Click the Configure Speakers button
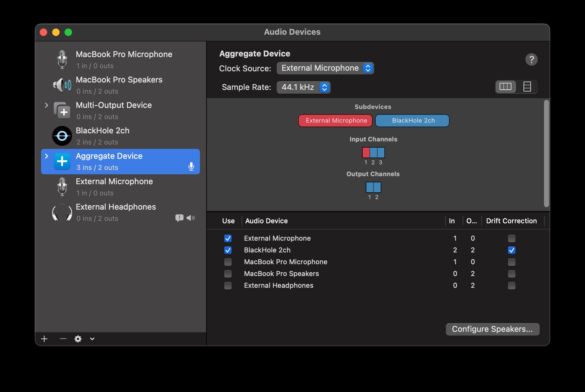The image size is (585, 392). [x=492, y=329]
